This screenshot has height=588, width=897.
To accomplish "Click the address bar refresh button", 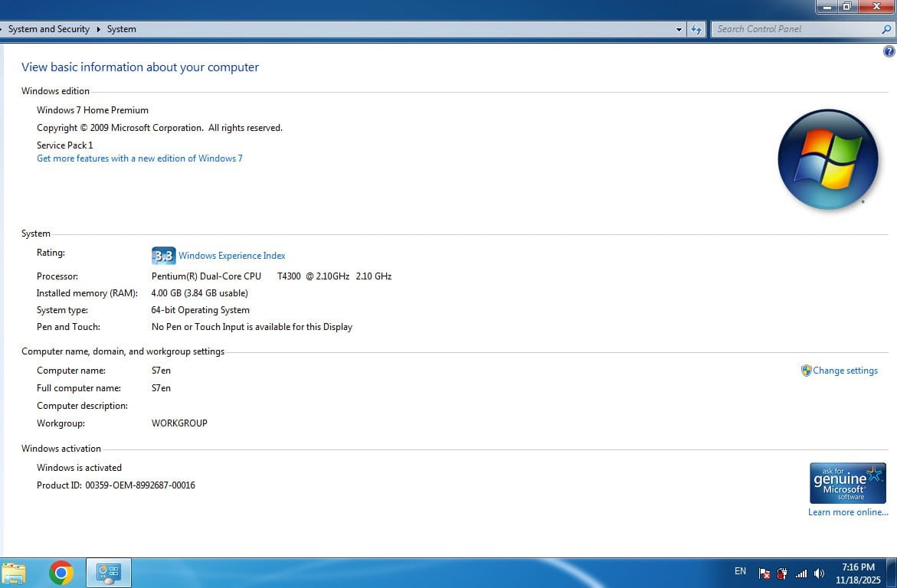I will (696, 29).
